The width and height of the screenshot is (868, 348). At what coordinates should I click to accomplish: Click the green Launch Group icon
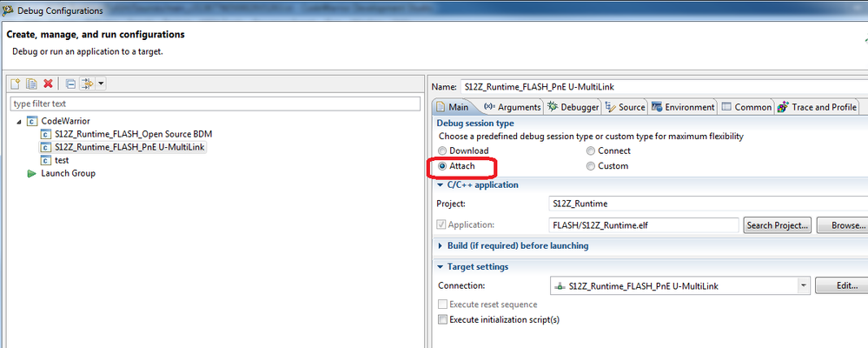(x=31, y=173)
